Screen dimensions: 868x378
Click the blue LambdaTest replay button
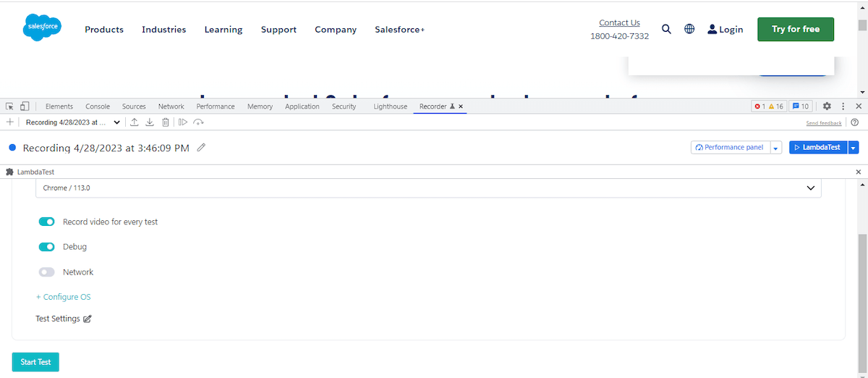[818, 148]
